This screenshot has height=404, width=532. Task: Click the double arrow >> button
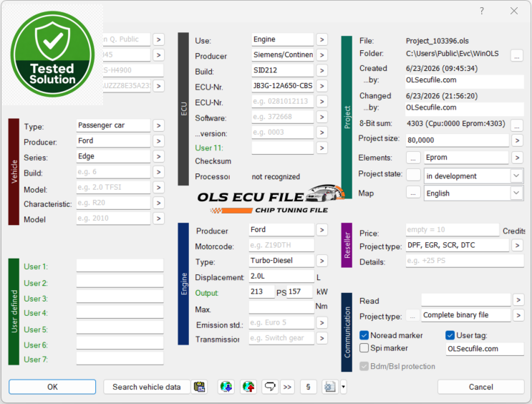click(287, 387)
